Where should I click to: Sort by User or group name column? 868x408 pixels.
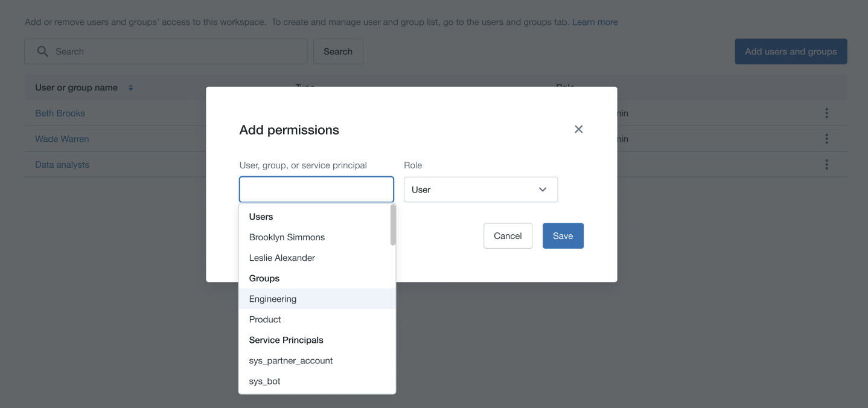click(x=131, y=88)
